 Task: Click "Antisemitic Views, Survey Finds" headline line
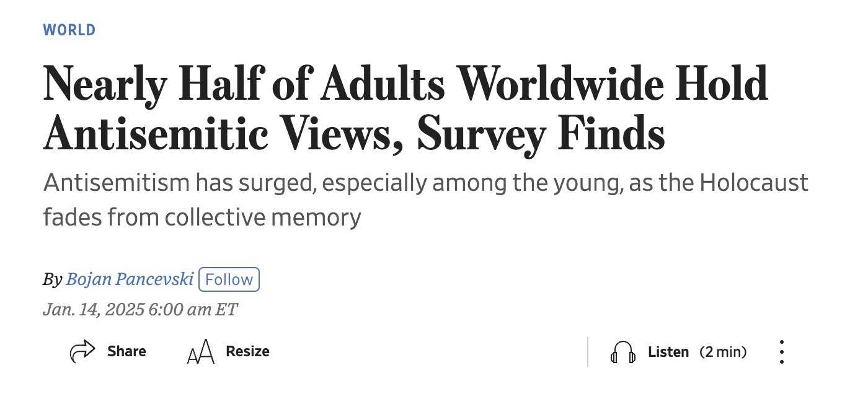(354, 133)
